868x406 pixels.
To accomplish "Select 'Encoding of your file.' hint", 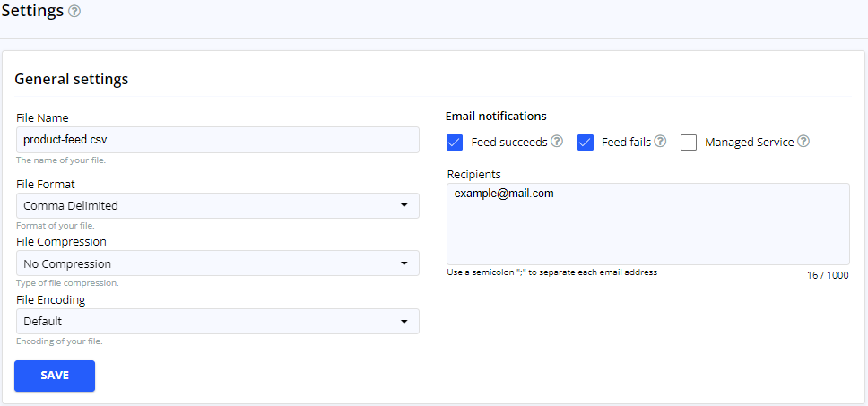I will tap(59, 341).
